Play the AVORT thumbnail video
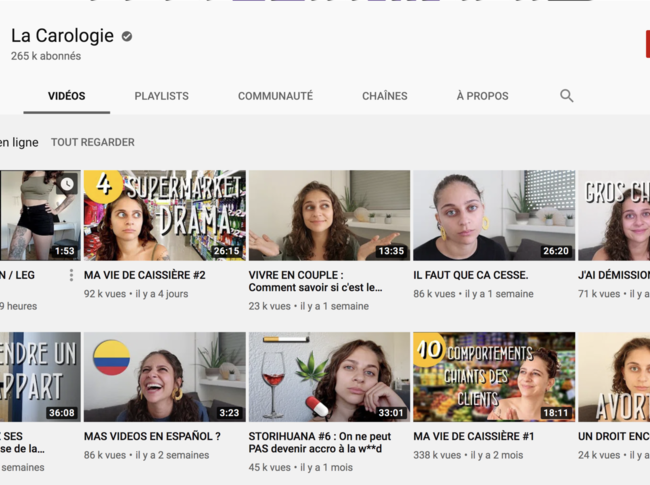 coord(614,377)
